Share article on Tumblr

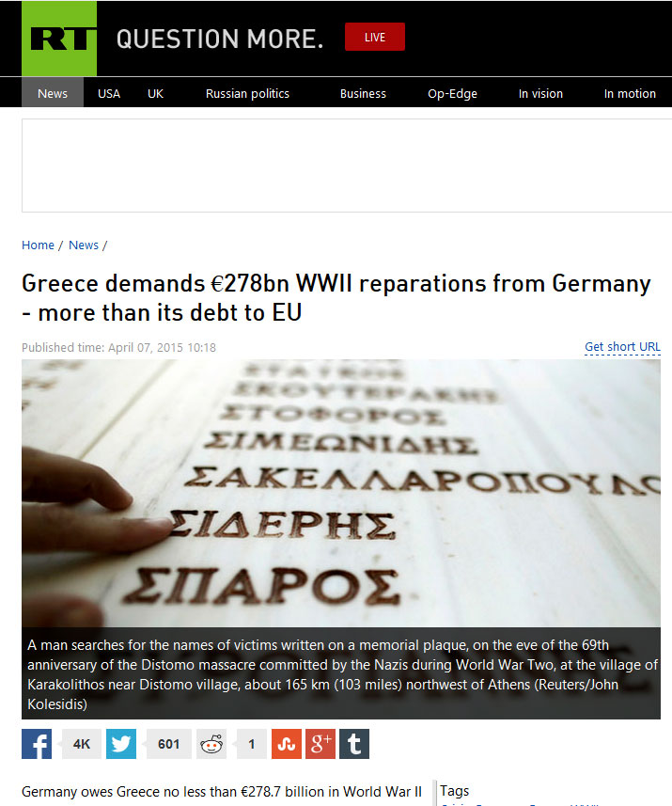click(x=354, y=744)
